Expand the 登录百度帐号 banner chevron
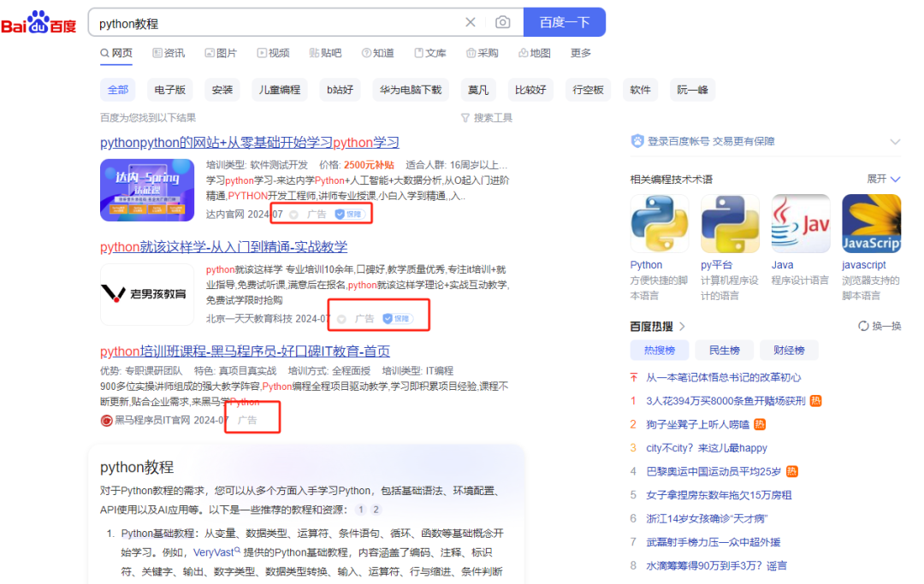Image resolution: width=924 pixels, height=584 pixels. 895,141
